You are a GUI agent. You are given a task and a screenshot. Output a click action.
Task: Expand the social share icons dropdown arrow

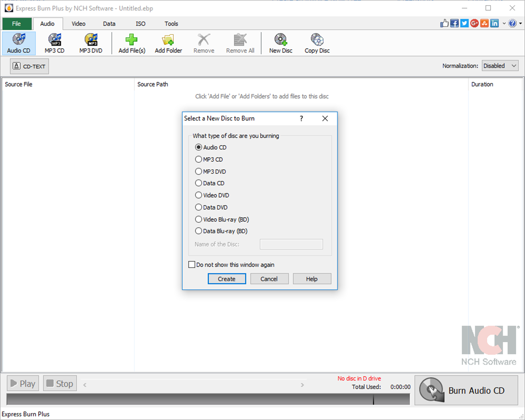tap(504, 23)
